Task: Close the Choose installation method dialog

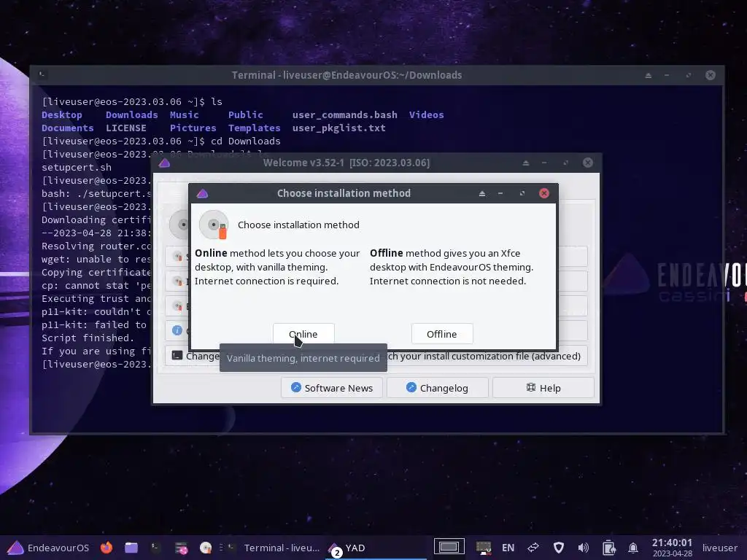Action: (544, 193)
